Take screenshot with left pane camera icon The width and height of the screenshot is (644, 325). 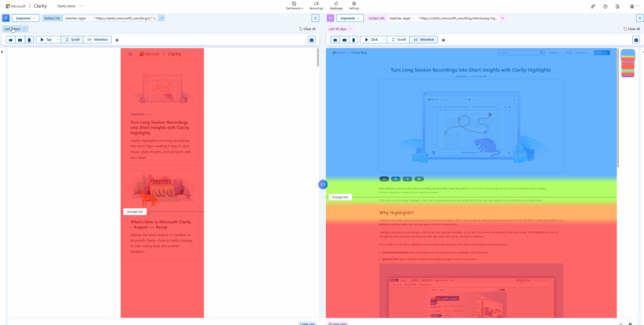[x=312, y=40]
